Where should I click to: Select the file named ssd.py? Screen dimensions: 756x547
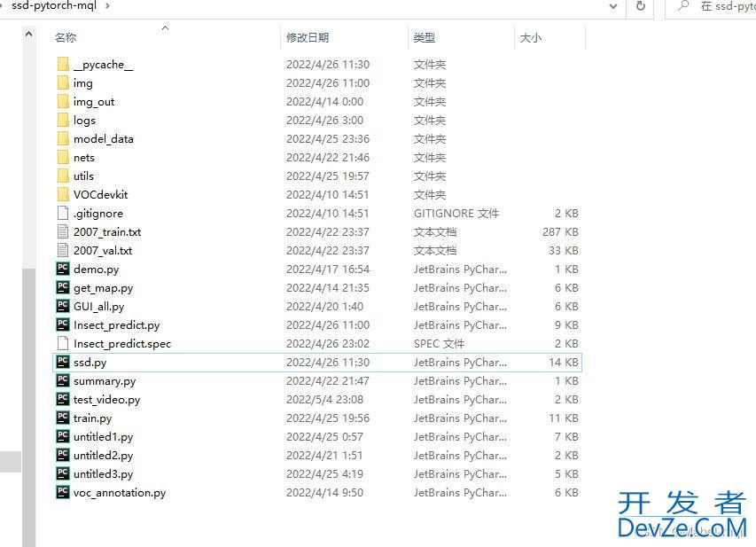90,363
